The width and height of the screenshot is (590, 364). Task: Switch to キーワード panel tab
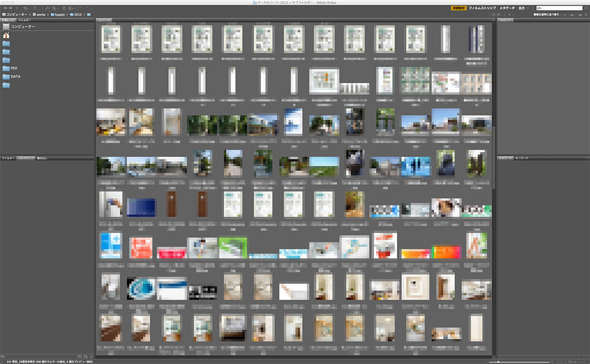tap(522, 158)
